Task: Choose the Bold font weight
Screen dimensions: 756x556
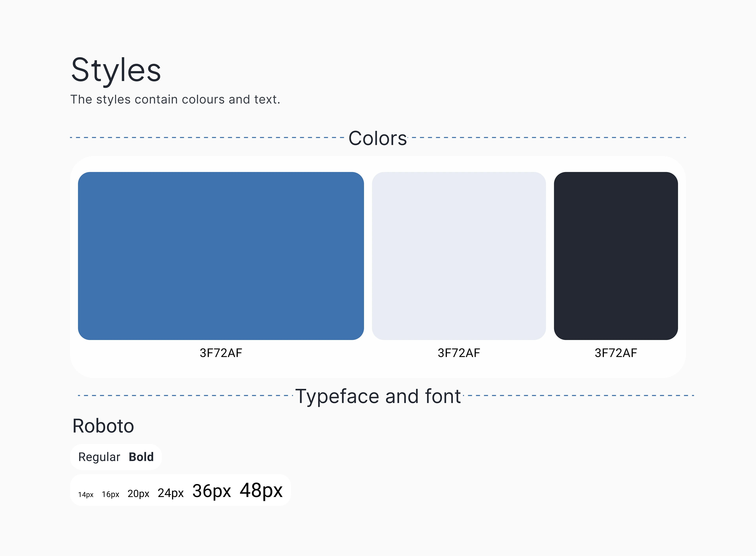Action: 141,457
